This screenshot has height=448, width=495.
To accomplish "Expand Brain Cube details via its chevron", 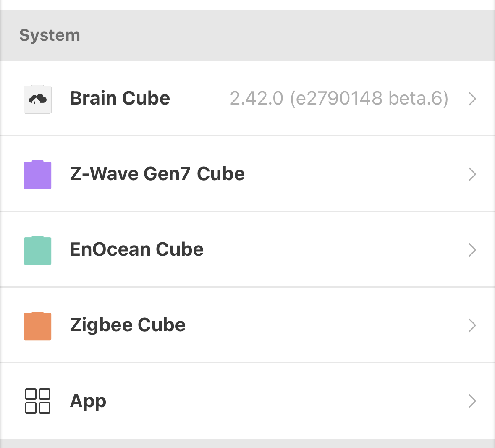I will (472, 99).
